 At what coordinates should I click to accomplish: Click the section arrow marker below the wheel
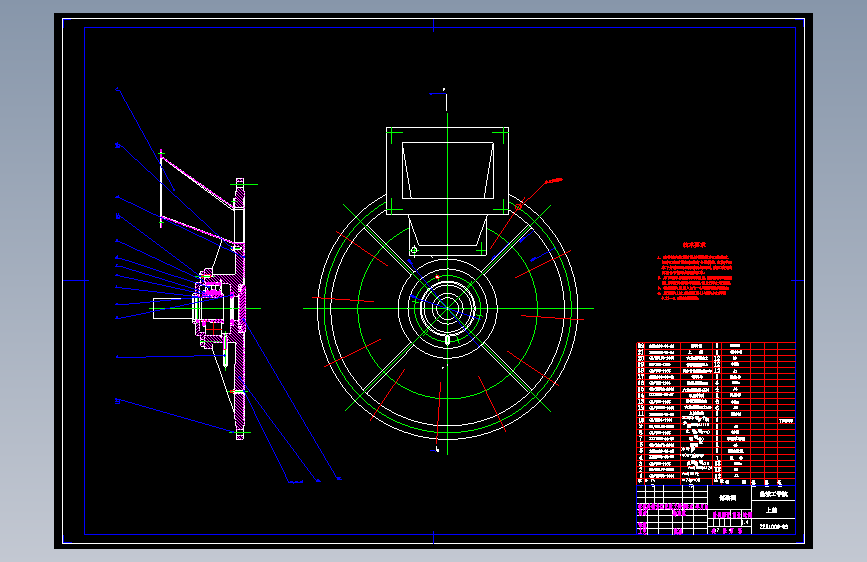[436, 449]
